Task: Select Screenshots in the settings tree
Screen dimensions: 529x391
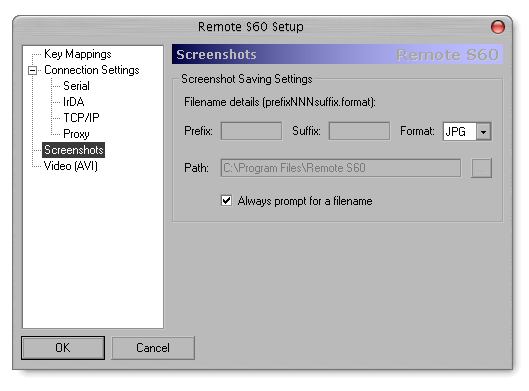Action: tap(74, 150)
